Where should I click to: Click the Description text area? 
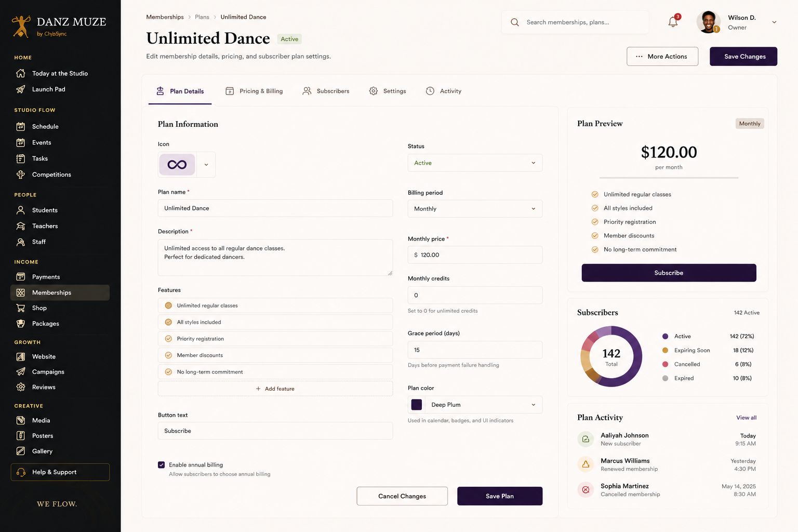[x=275, y=258]
